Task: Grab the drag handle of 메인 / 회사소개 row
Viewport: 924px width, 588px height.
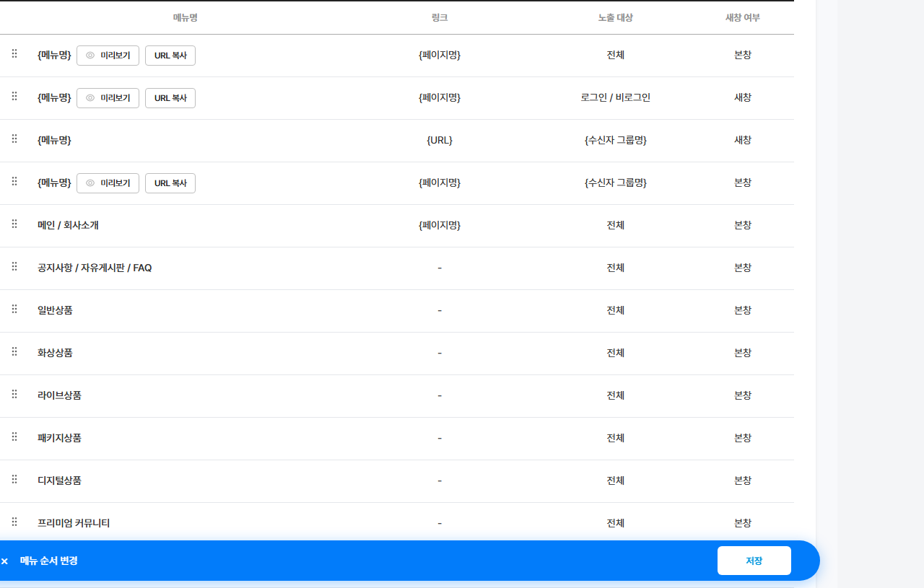Action: (x=14, y=224)
